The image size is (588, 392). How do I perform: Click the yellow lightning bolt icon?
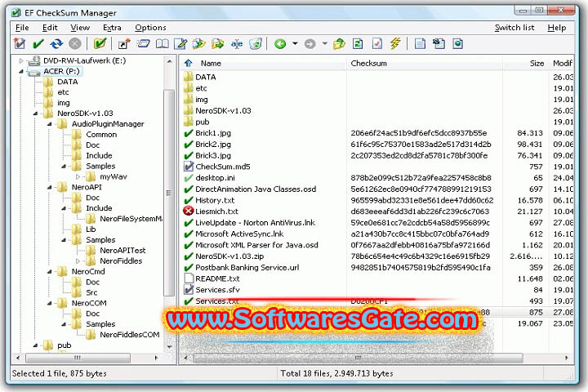point(395,44)
